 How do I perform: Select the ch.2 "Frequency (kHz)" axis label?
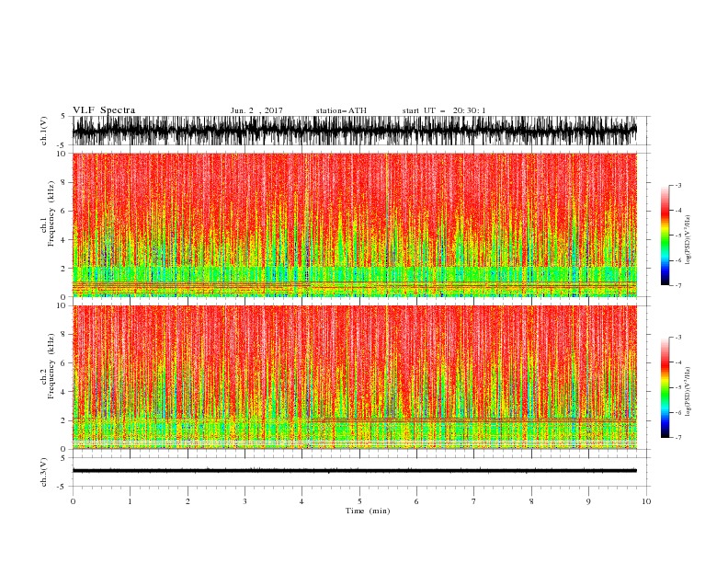click(x=51, y=366)
